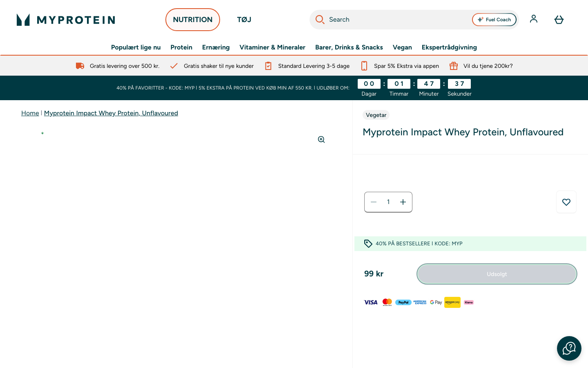This screenshot has height=368, width=588.
Task: Click the countdown Dagar value
Action: click(369, 84)
